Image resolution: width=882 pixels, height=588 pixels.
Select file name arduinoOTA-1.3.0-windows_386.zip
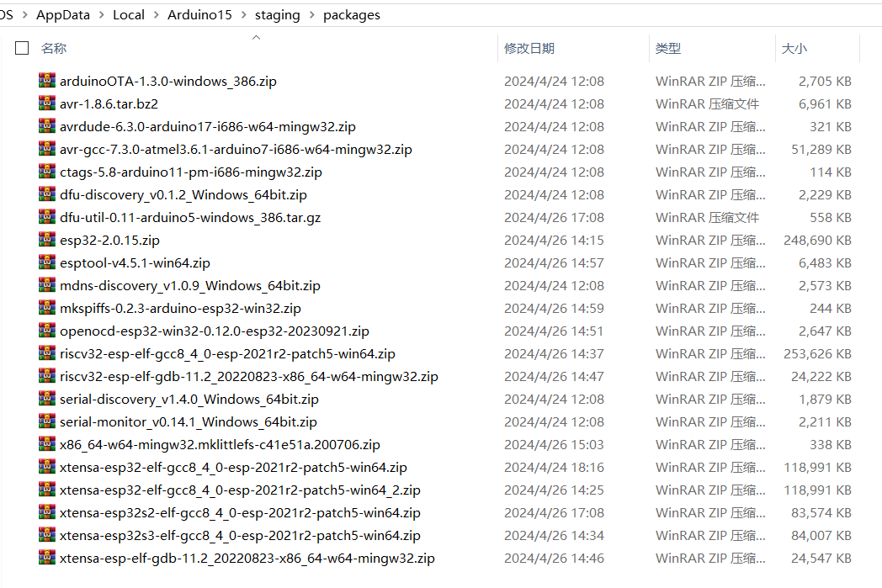168,82
